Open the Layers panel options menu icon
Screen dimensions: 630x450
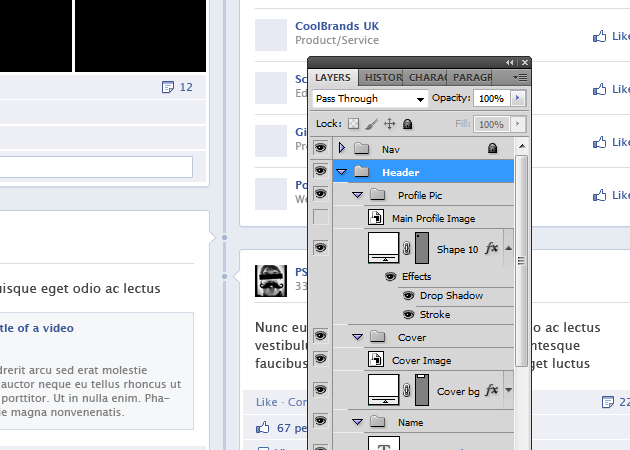pos(521,77)
